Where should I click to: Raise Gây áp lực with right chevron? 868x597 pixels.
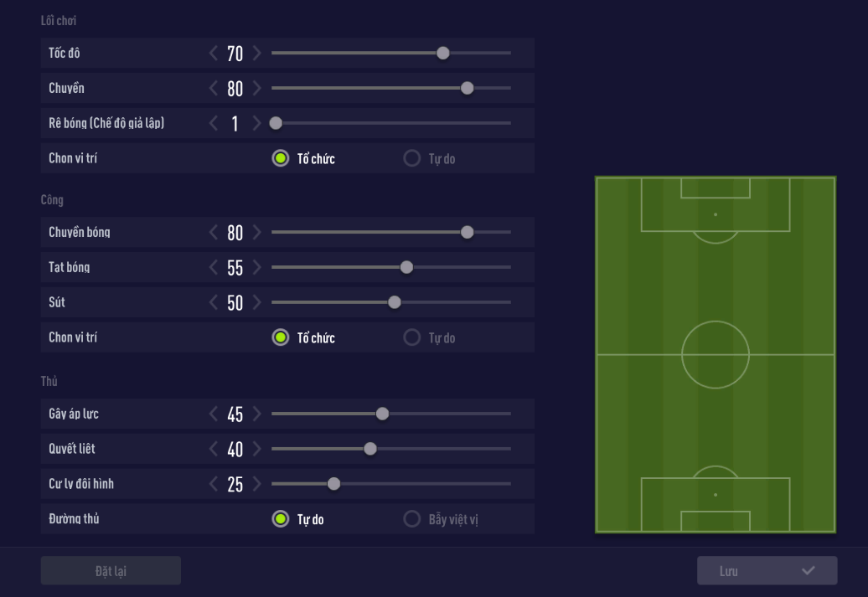[256, 414]
